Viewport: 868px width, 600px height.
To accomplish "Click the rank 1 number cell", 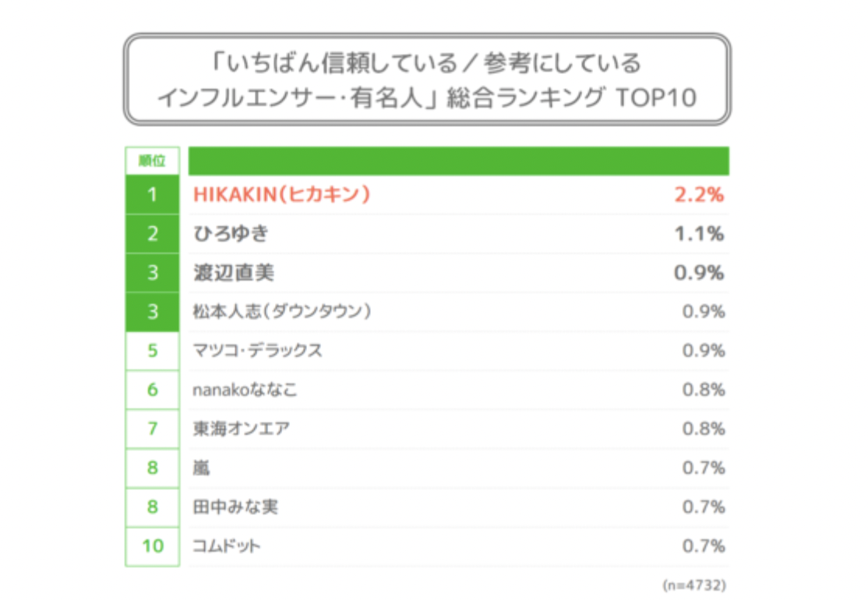I will (x=152, y=195).
